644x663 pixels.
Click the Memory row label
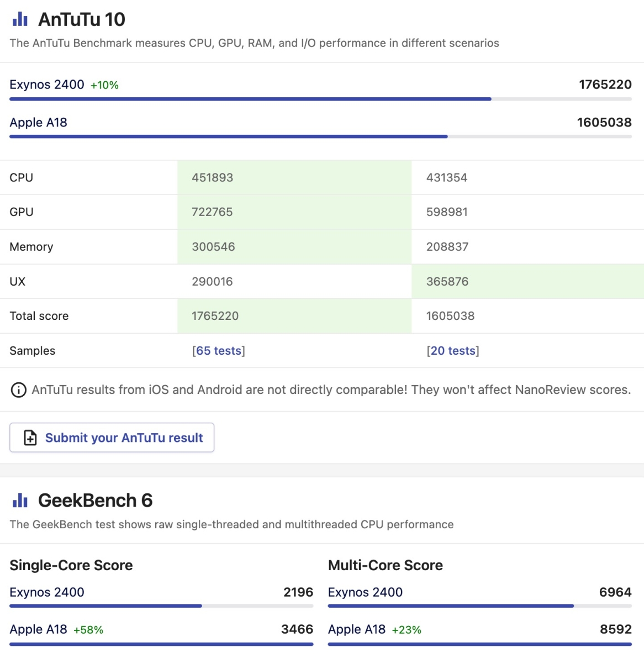[x=31, y=247]
